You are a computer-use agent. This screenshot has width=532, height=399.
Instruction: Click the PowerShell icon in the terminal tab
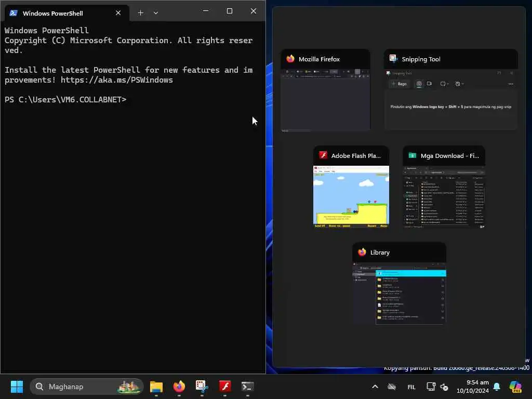point(14,13)
